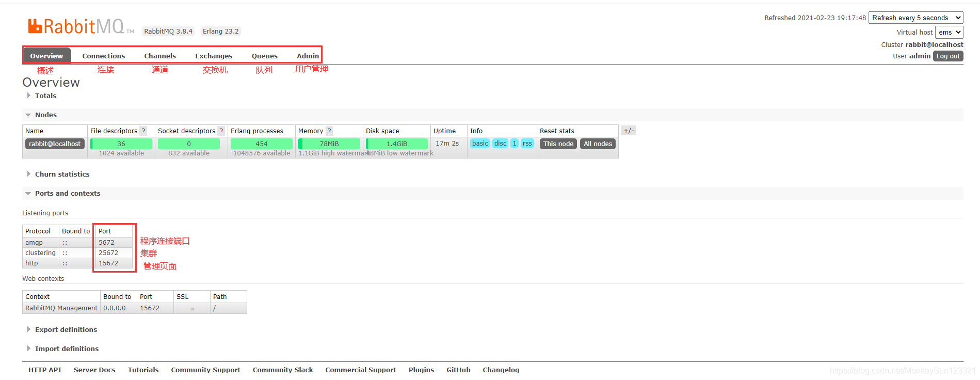Switch to the Channels tab
The height and width of the screenshot is (380, 980).
point(160,56)
